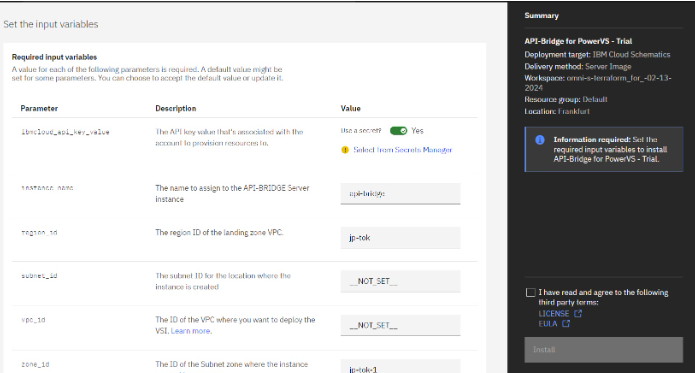Click the blue information icon in notice
This screenshot has height=373, width=695.
(539, 140)
